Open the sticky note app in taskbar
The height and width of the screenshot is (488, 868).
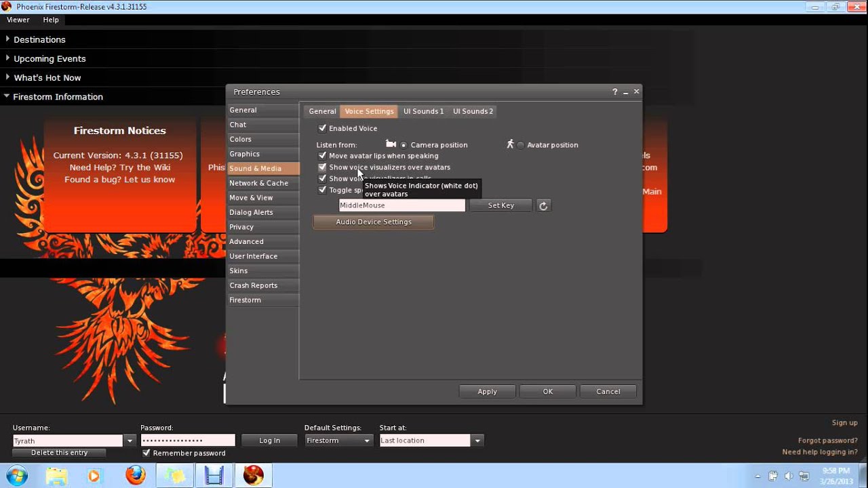point(175,476)
